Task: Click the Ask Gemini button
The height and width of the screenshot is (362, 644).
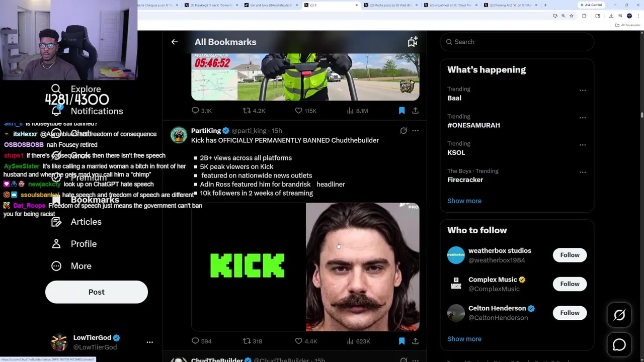Action: [591, 5]
